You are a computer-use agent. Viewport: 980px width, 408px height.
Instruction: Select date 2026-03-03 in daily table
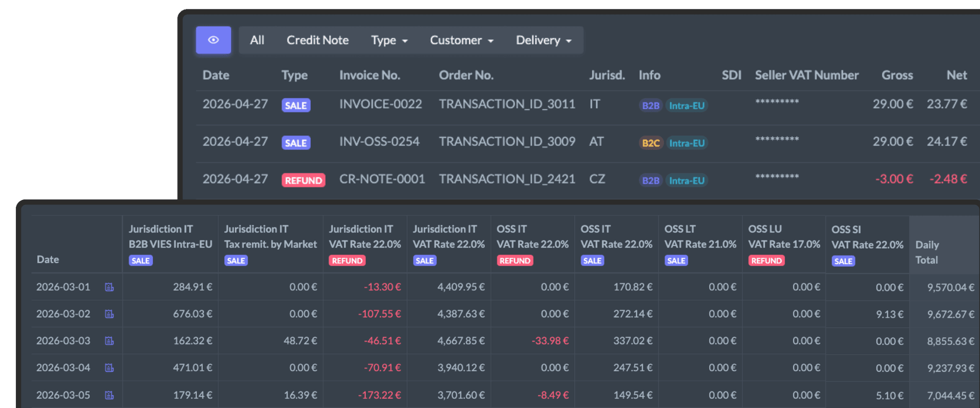[x=63, y=341]
